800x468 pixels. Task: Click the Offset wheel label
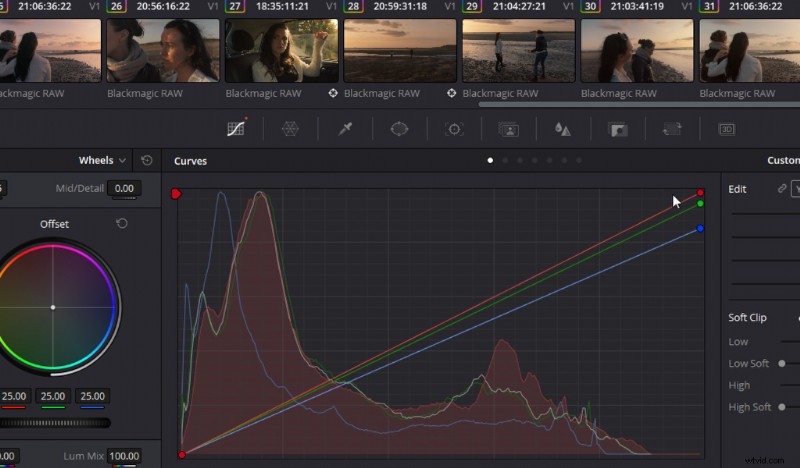[x=55, y=224]
